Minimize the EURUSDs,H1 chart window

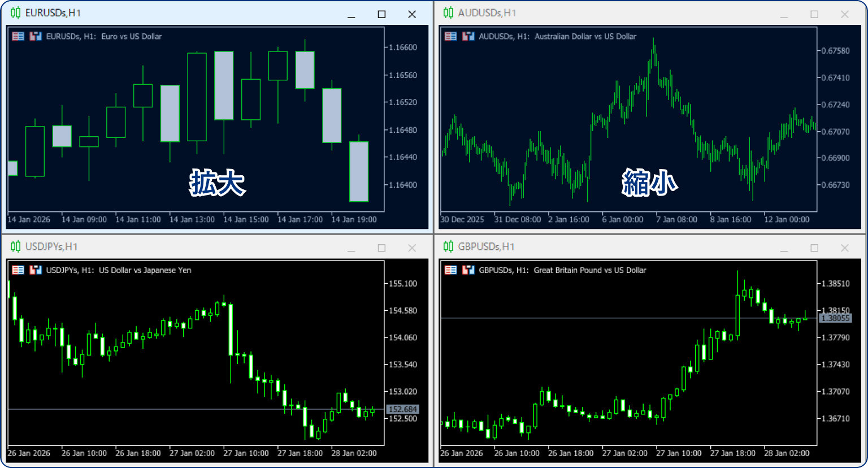click(x=351, y=14)
